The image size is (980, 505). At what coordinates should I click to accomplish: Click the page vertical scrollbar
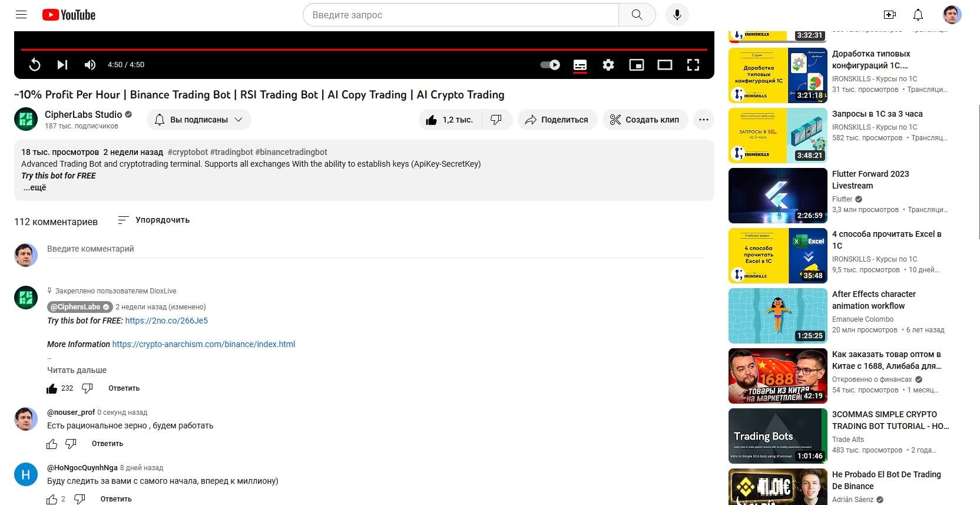tap(979, 172)
